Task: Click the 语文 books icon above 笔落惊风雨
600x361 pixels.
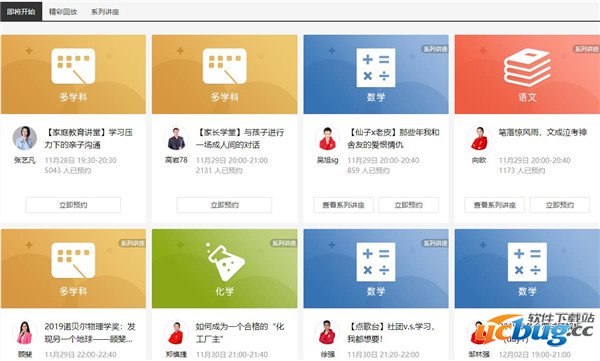Action: coord(527,67)
